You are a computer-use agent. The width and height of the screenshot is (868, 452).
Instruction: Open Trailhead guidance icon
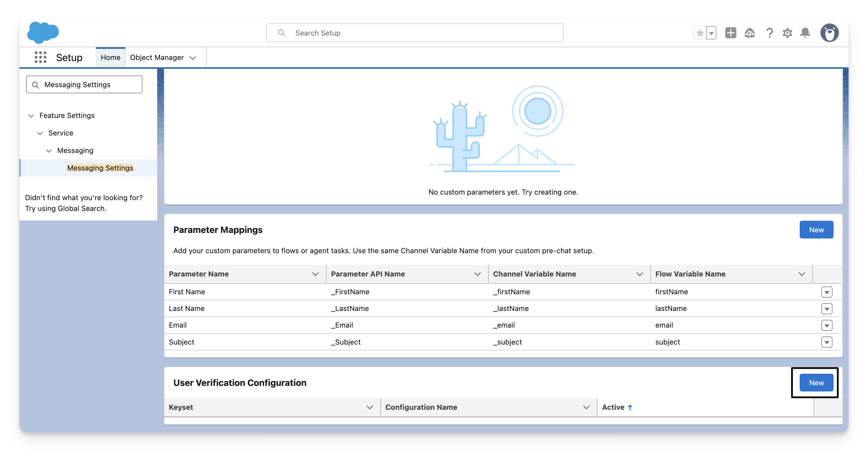(749, 33)
